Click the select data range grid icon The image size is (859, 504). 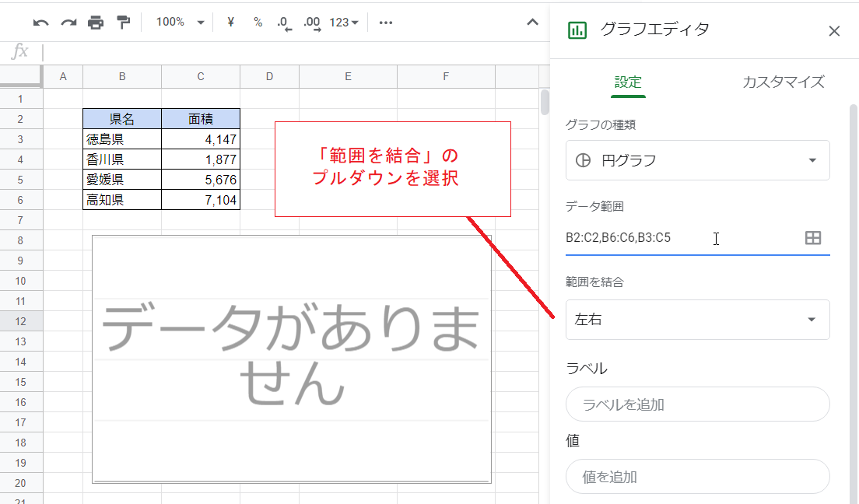click(x=813, y=238)
